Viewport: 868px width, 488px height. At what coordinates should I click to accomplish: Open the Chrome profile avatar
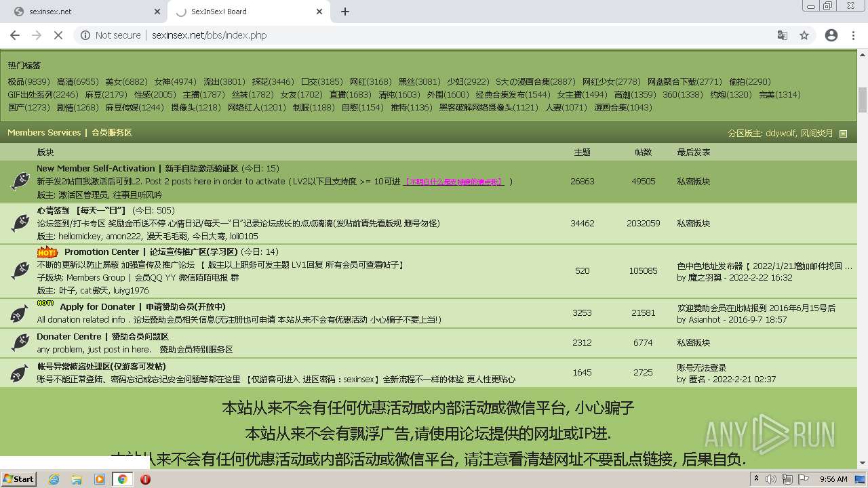pos(831,35)
